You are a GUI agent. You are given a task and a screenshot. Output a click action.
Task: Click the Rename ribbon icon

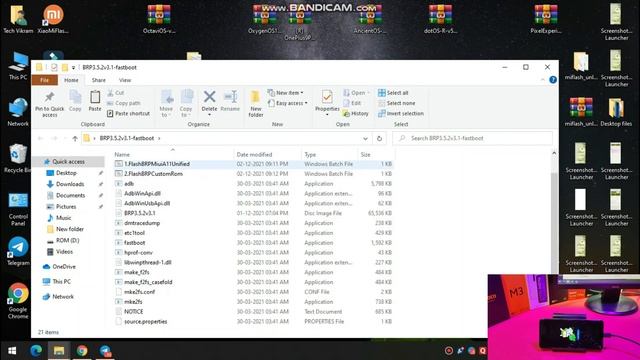click(x=230, y=97)
